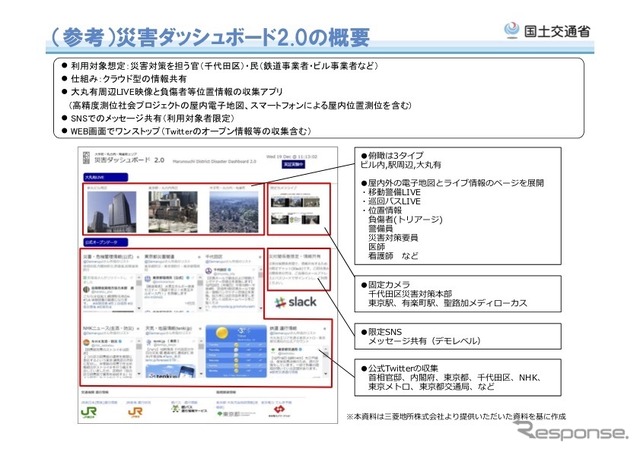Image resolution: width=640 pixels, height=452 pixels.
Task: Click scroll-down arrow in 東京都災害関連 feed
Action: coord(200,308)
